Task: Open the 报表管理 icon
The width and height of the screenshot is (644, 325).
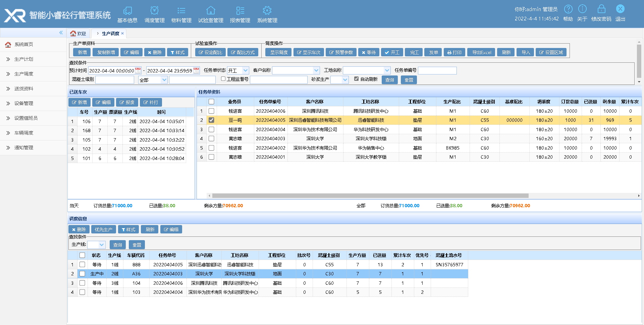Action: (240, 11)
